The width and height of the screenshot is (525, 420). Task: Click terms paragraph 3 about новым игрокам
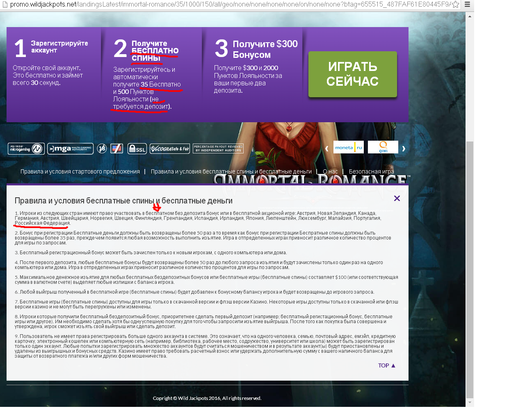[x=151, y=253]
